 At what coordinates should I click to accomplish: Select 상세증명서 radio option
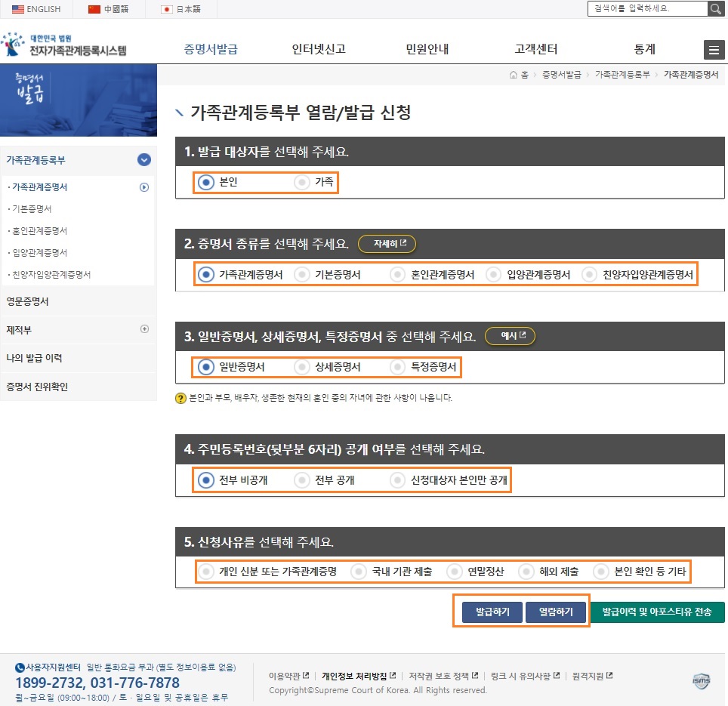(x=302, y=367)
